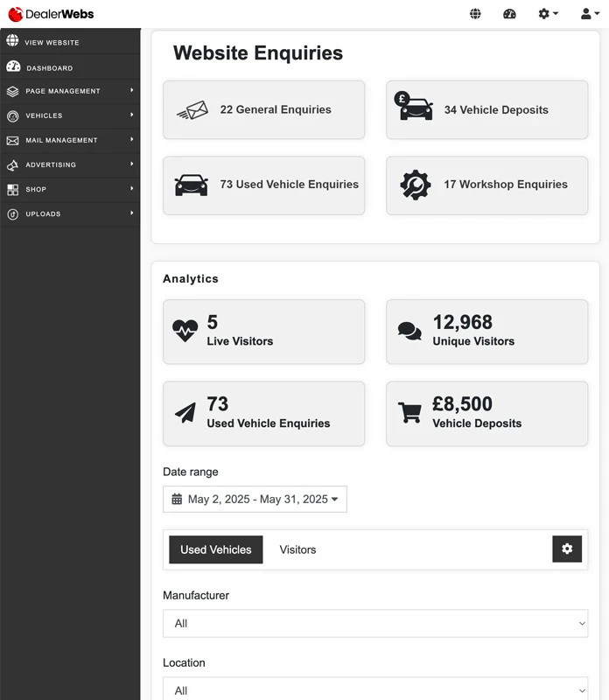Select Mail Management menu label
This screenshot has width=609, height=700.
click(61, 140)
